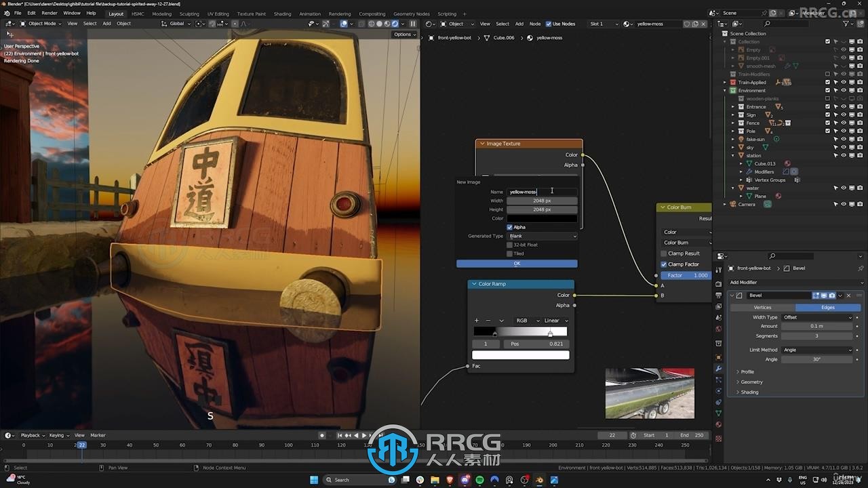
Task: Open the Physics properties tab
Action: coord(719,391)
